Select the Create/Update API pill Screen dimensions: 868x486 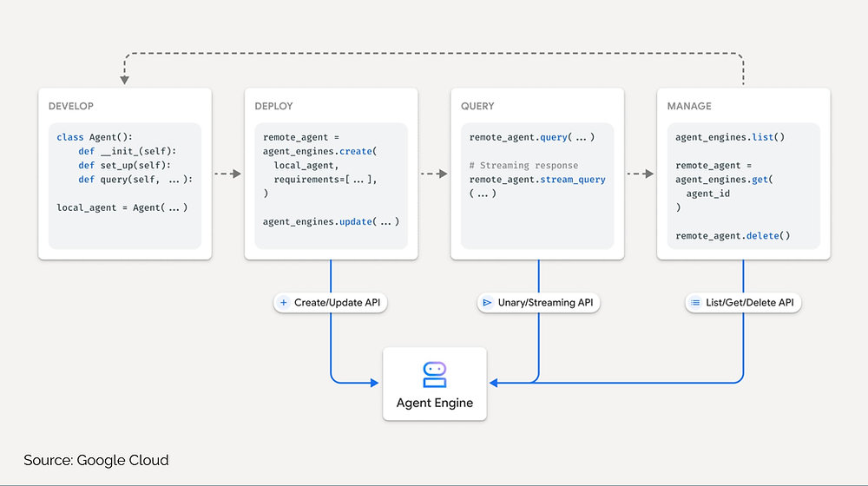tap(331, 303)
